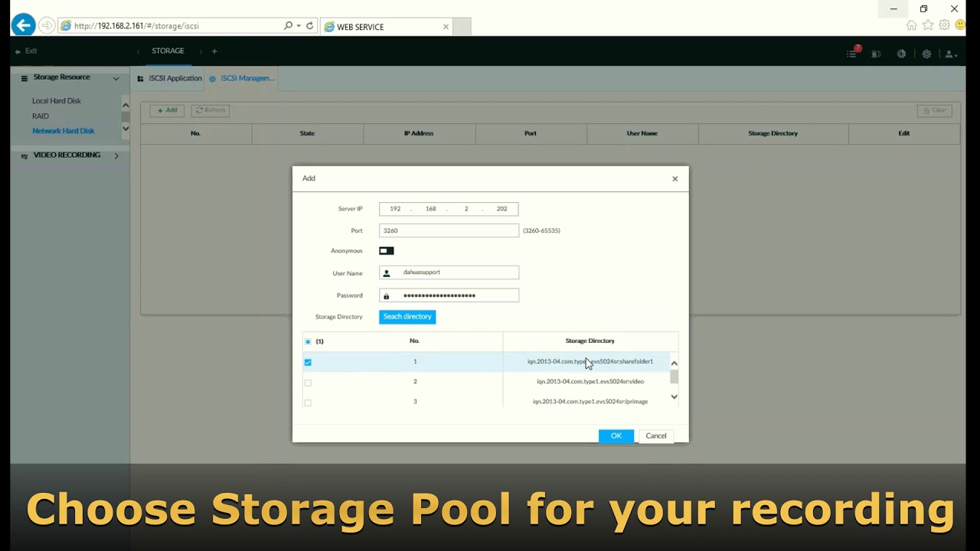Expand VIDEO RECORDING section arrow

click(x=116, y=155)
